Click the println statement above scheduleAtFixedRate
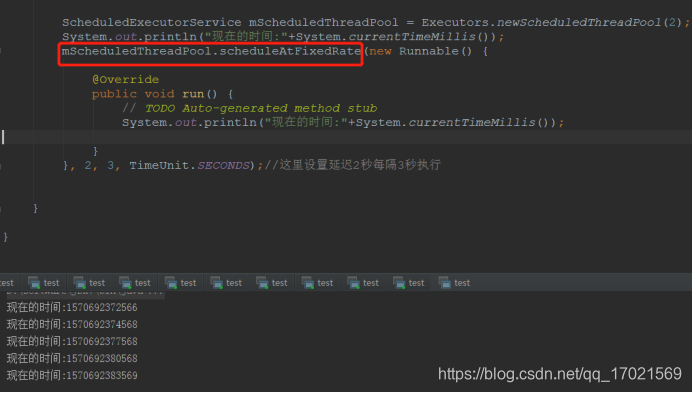The width and height of the screenshot is (692, 393). point(283,36)
